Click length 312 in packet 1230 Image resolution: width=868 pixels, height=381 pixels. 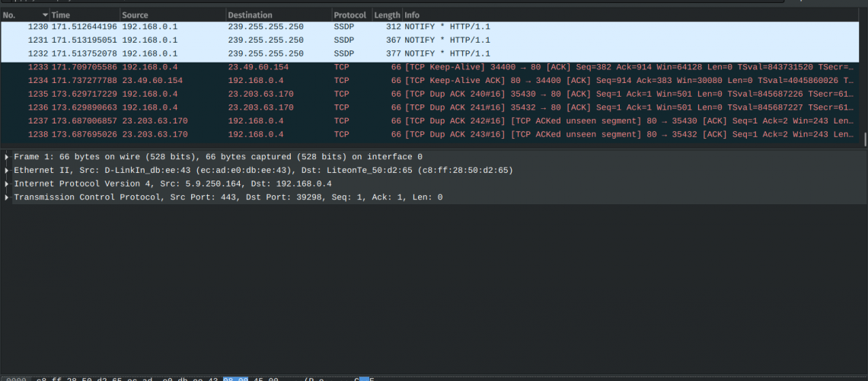tap(394, 27)
